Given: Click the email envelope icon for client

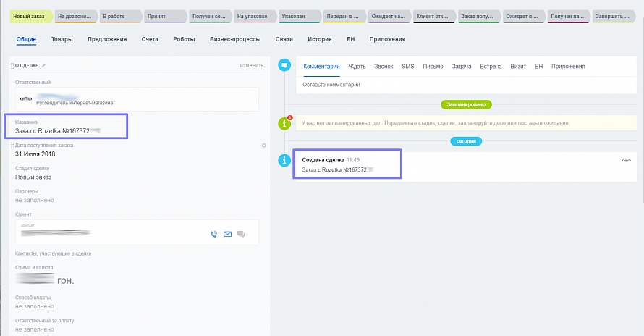Looking at the screenshot, I should click(227, 234).
